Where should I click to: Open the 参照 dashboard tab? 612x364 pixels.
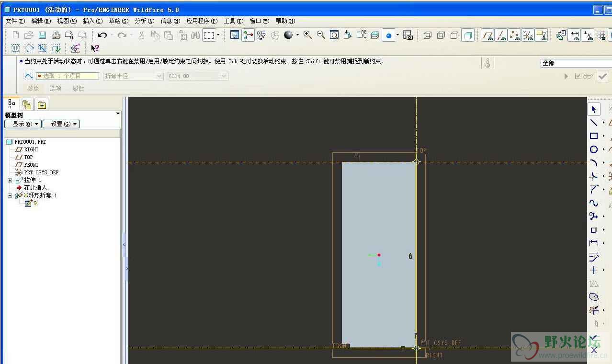coord(33,89)
